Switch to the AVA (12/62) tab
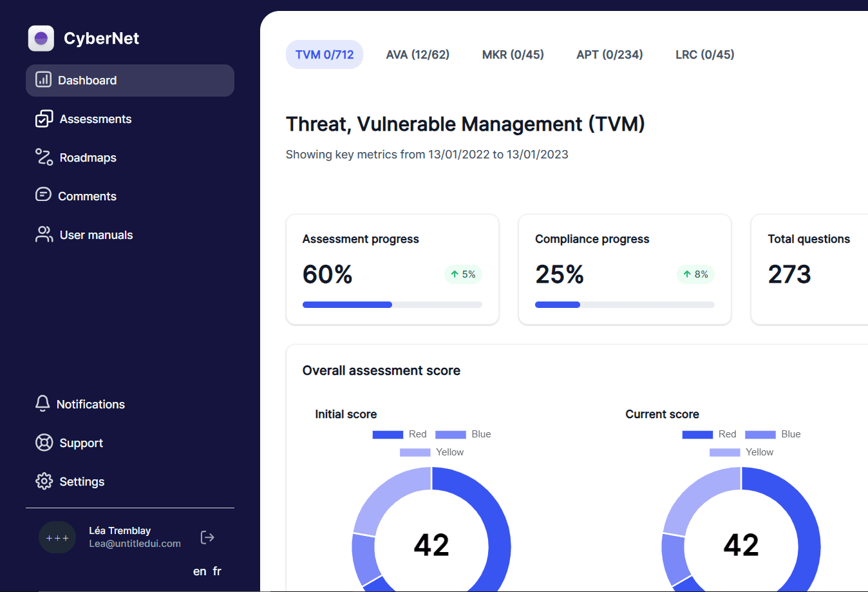Image resolution: width=868 pixels, height=592 pixels. tap(418, 55)
